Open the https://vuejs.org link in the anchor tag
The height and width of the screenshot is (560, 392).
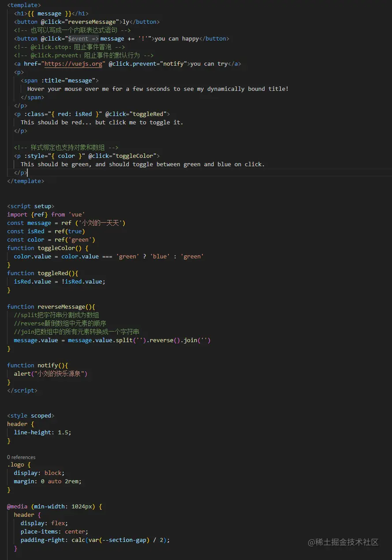click(x=73, y=63)
